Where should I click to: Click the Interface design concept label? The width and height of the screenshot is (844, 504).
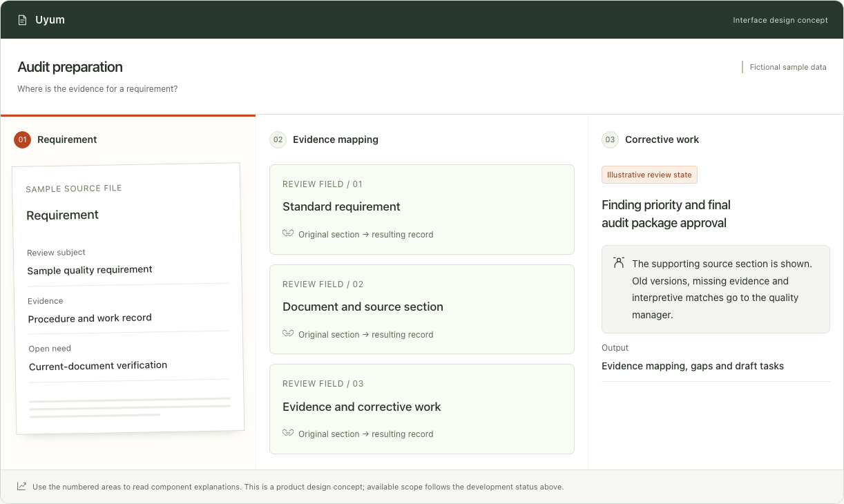780,20
